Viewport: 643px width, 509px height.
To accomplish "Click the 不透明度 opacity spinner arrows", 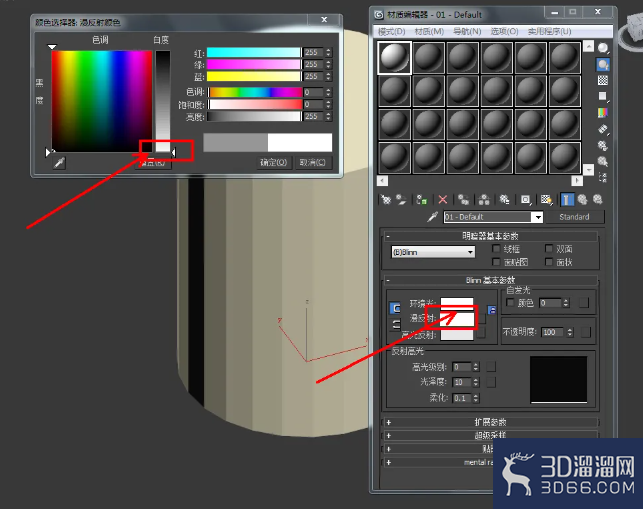I will pos(570,332).
